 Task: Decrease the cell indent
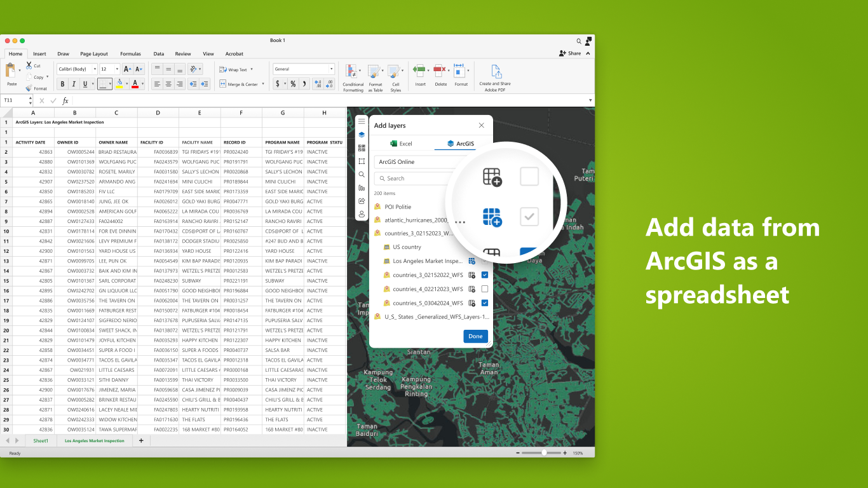193,84
